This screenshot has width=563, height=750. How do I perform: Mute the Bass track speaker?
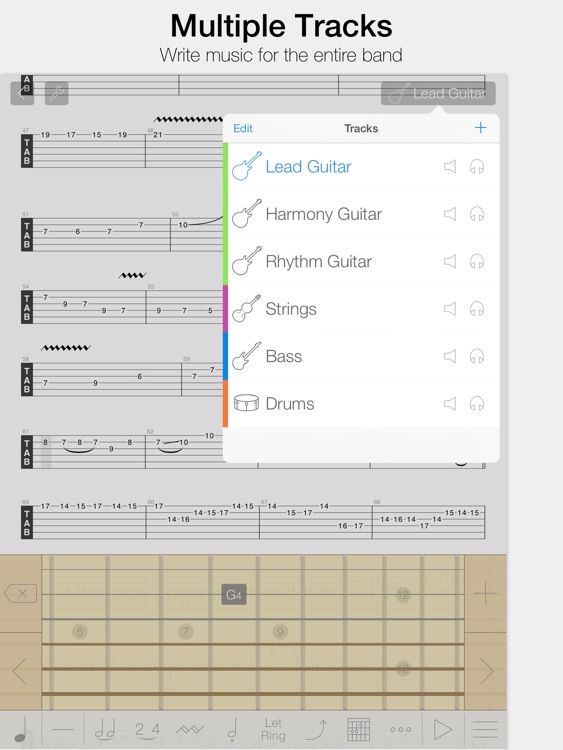click(450, 356)
